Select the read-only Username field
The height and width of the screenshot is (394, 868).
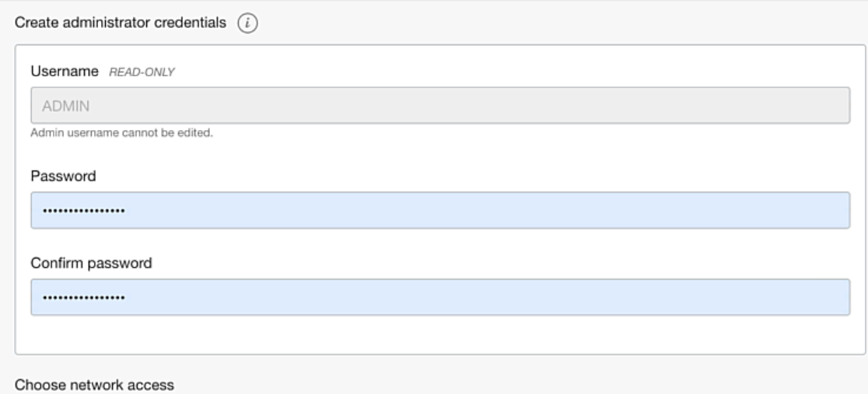pyautogui.click(x=440, y=105)
